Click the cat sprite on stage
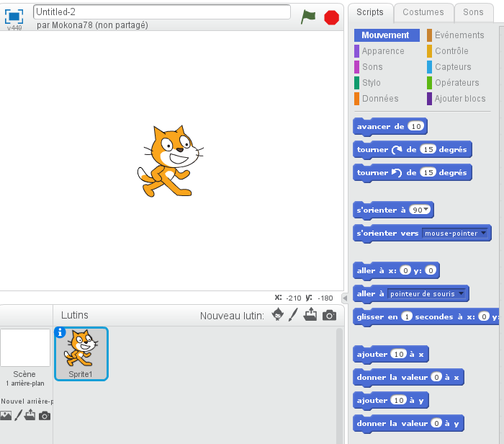The width and height of the screenshot is (504, 444). 170,161
